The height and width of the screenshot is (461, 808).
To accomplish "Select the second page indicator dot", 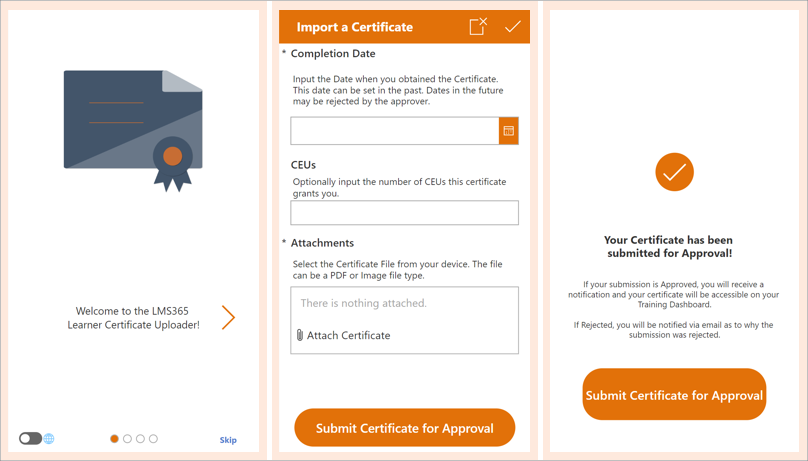I will click(x=128, y=439).
